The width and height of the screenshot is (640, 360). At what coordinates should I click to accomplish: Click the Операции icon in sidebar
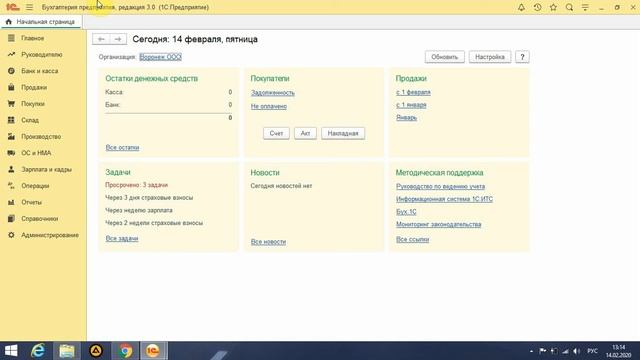(11, 186)
